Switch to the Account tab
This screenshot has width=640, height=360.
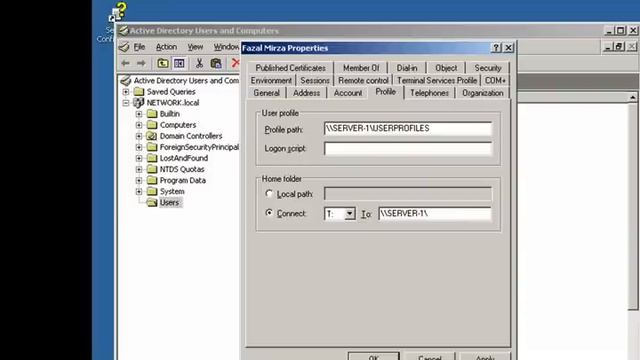pos(348,93)
